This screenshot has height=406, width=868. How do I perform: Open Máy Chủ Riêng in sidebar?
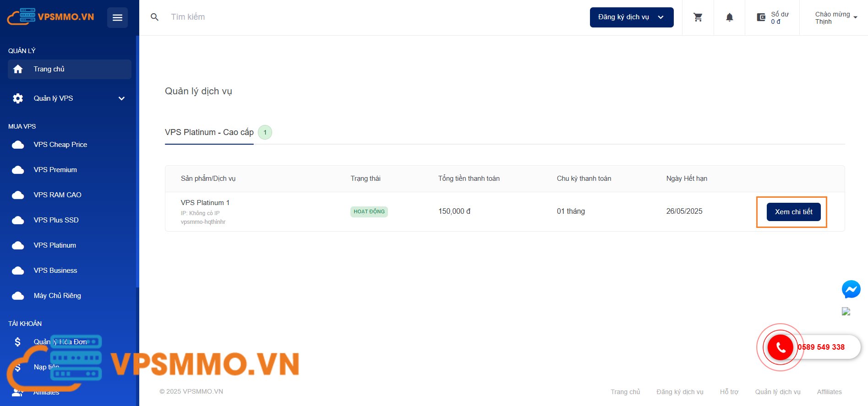(57, 296)
